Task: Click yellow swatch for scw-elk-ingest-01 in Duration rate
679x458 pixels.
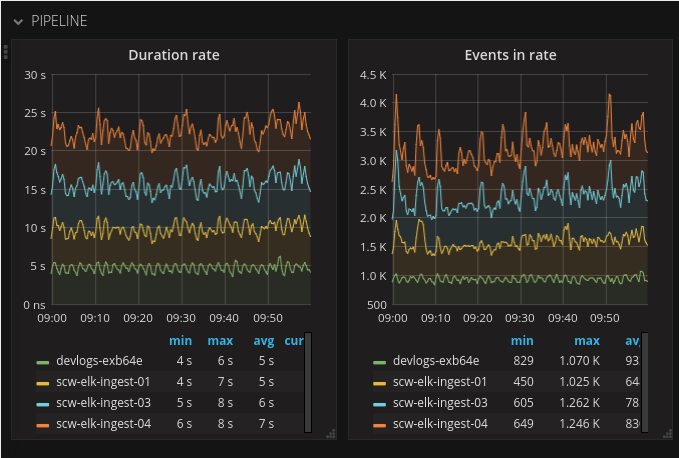Action: (x=43, y=383)
